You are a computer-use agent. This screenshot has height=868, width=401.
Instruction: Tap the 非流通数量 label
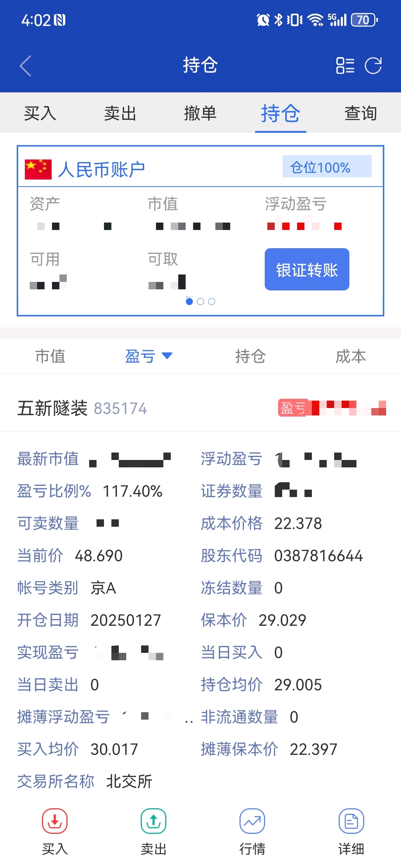click(x=239, y=717)
